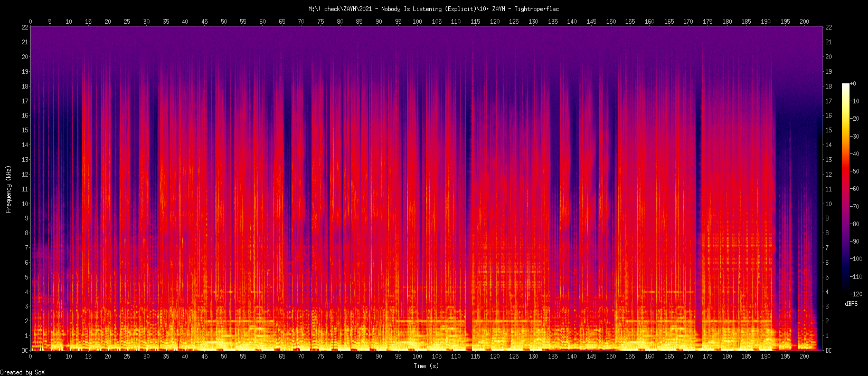Click the "190" tick on the bottom time axis
Screen dimensions: 868x376
766,356
